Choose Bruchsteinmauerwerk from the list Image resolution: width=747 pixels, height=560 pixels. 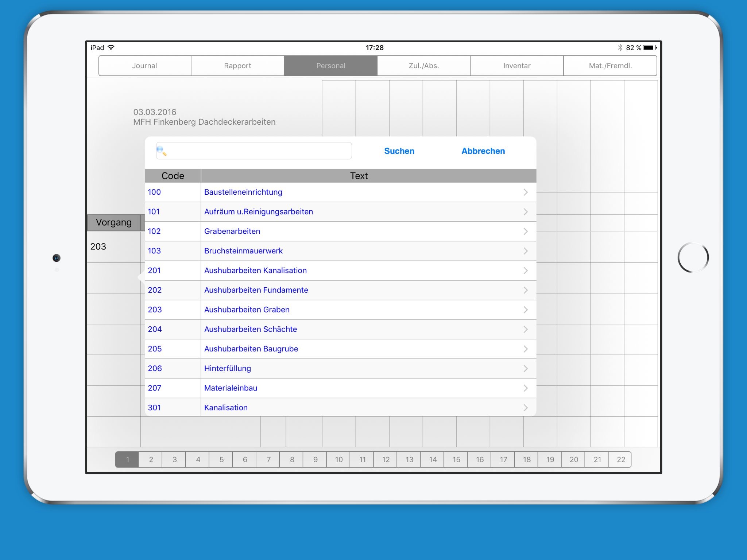pyautogui.click(x=243, y=251)
